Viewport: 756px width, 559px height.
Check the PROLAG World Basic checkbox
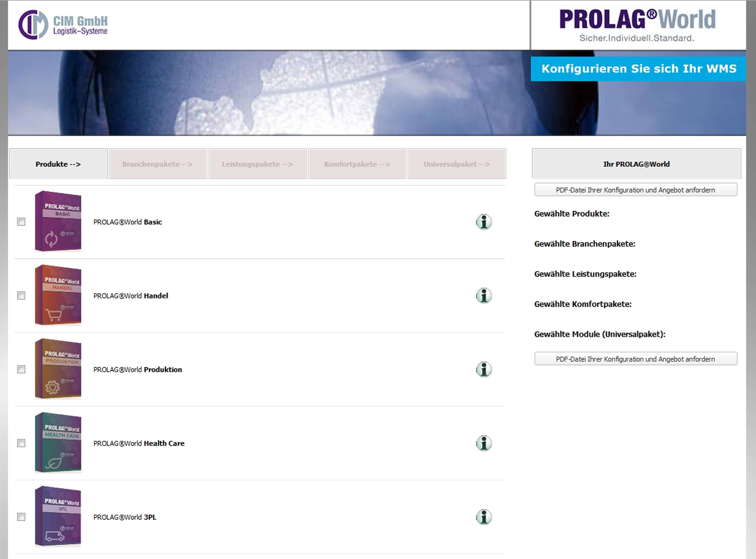point(21,222)
